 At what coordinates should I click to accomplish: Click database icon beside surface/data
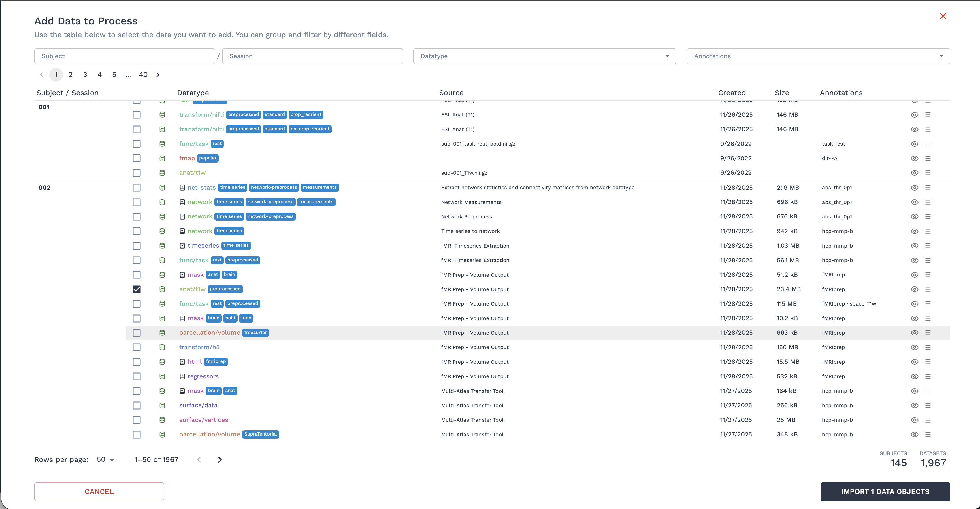pyautogui.click(x=162, y=406)
